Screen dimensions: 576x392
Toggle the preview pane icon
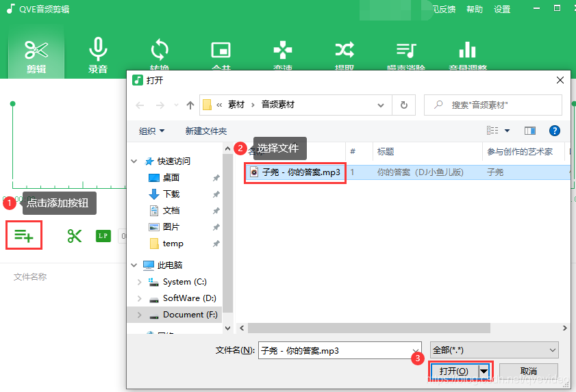(x=529, y=131)
